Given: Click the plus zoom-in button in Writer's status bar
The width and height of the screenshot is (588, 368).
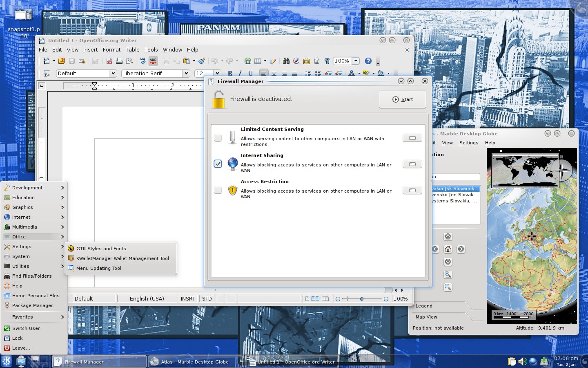Looking at the screenshot, I should (x=386, y=299).
